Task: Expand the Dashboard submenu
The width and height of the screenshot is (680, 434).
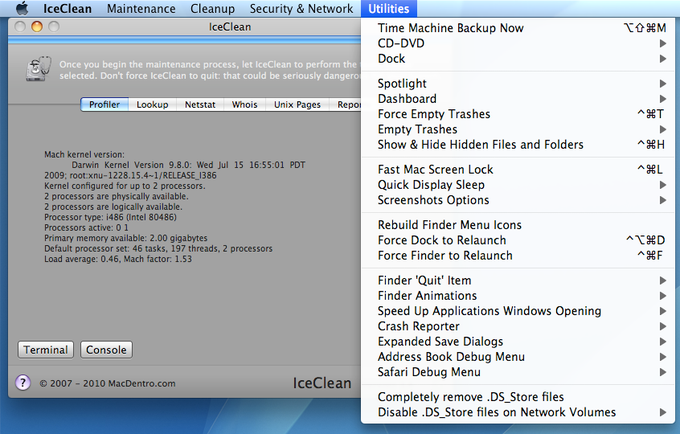Action: (519, 99)
